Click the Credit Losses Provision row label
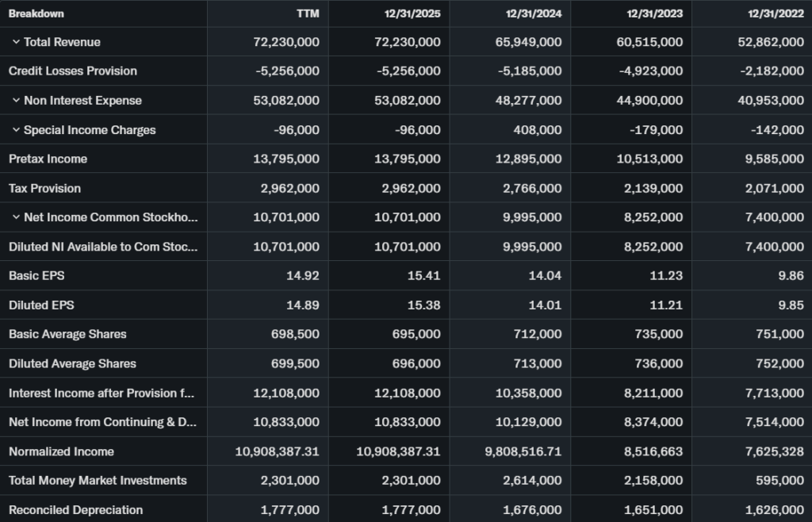 73,71
